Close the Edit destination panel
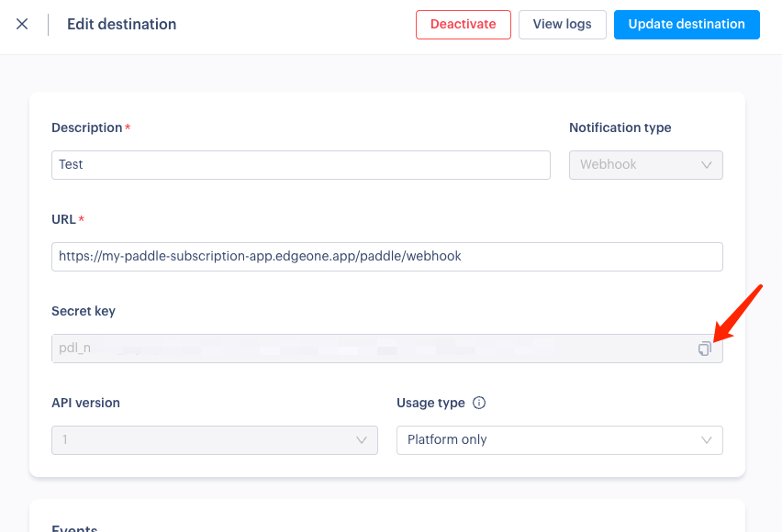 click(22, 24)
